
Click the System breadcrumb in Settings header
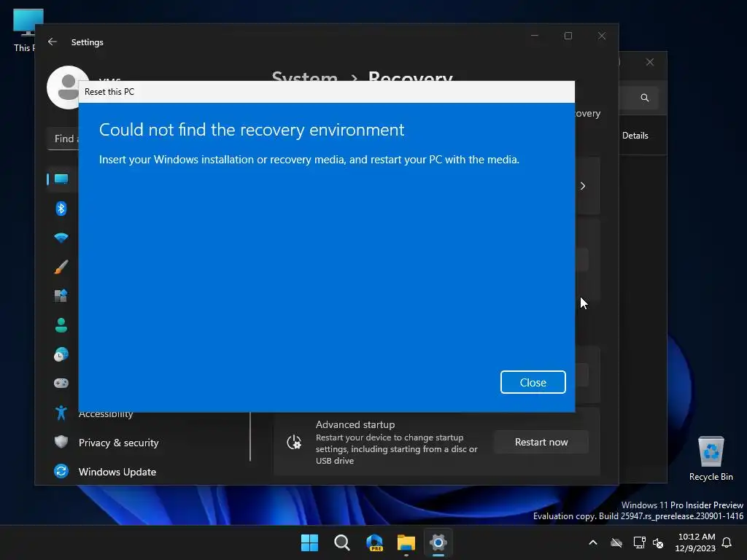[x=304, y=76]
